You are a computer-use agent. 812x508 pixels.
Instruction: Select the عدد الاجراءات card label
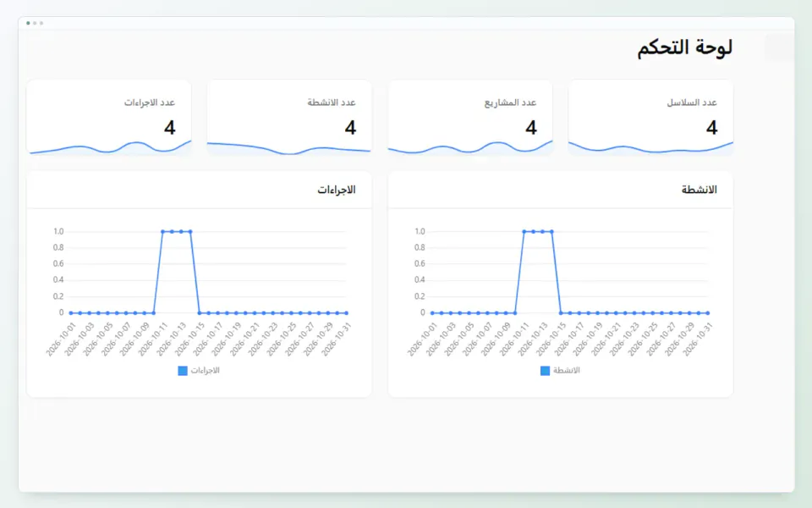[149, 102]
